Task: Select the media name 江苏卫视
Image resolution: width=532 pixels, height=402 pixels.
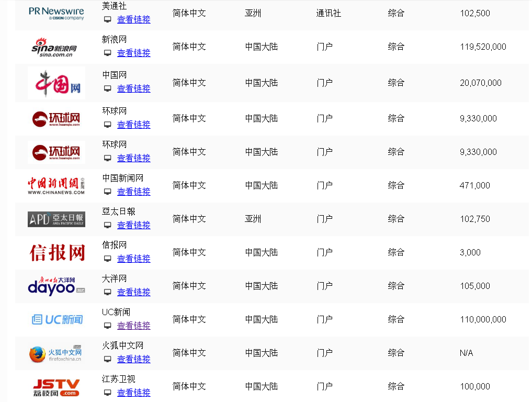Action: click(118, 379)
